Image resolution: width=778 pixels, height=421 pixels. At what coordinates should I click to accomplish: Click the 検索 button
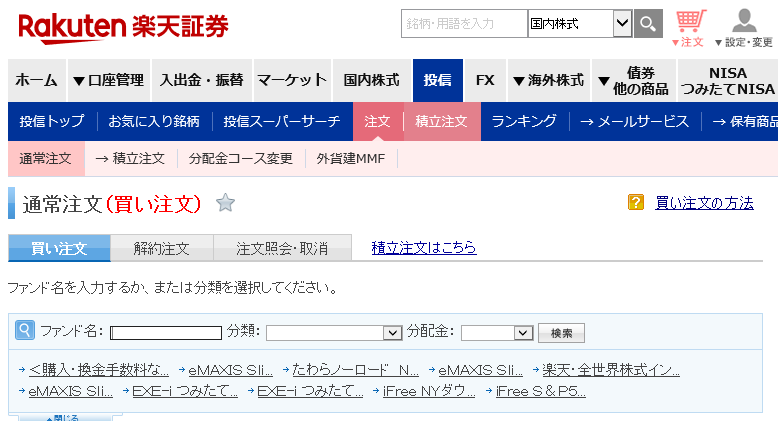tap(562, 333)
